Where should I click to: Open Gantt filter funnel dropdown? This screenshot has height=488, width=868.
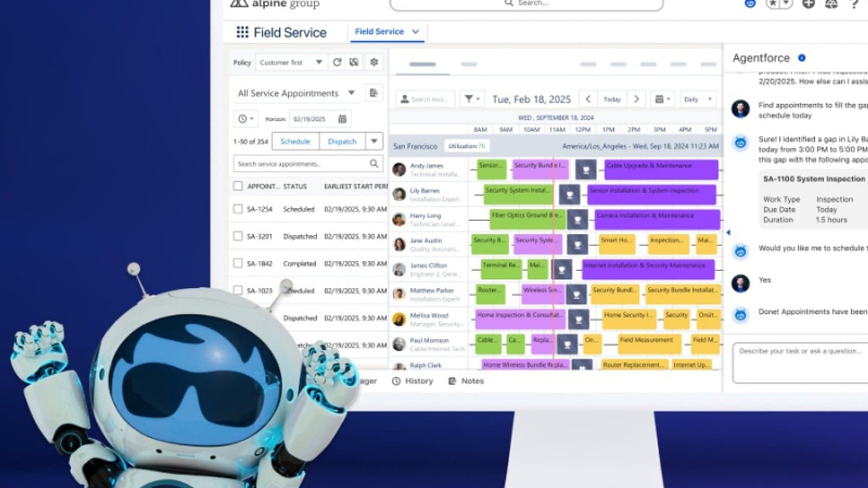pos(471,99)
